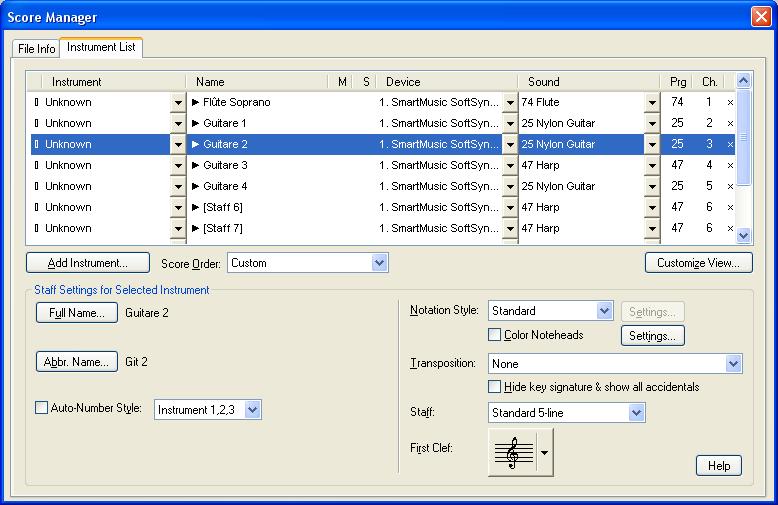Expand the Guitare 3 name triangle

[x=195, y=165]
